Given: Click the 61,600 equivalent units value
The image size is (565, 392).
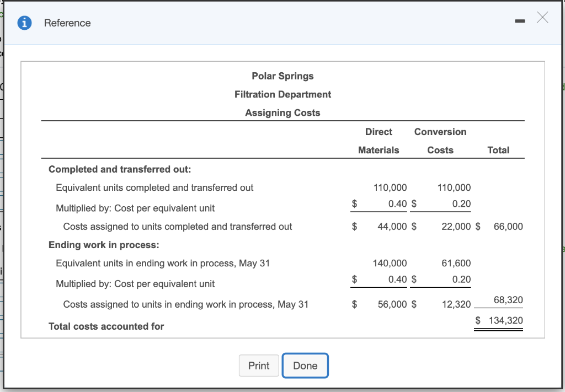Looking at the screenshot, I should point(456,263).
